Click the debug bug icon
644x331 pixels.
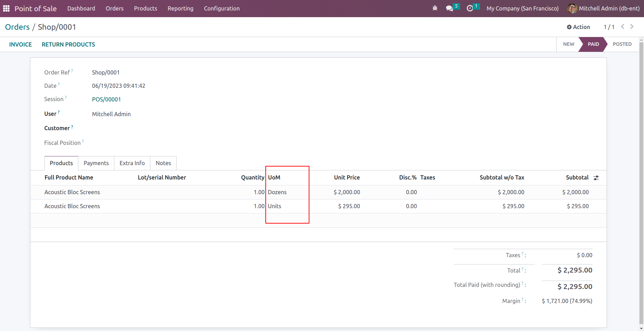pyautogui.click(x=435, y=8)
